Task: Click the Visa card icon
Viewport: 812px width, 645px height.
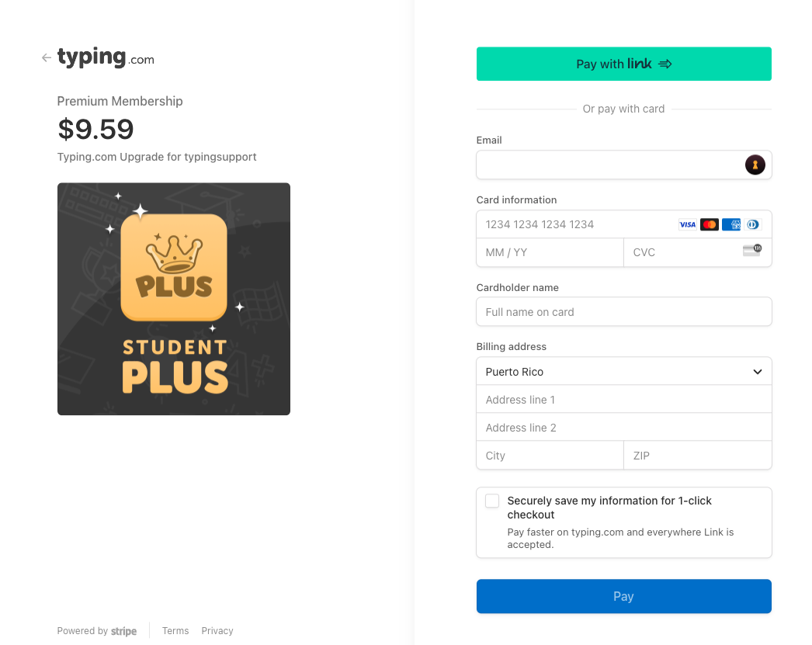Action: tap(688, 224)
